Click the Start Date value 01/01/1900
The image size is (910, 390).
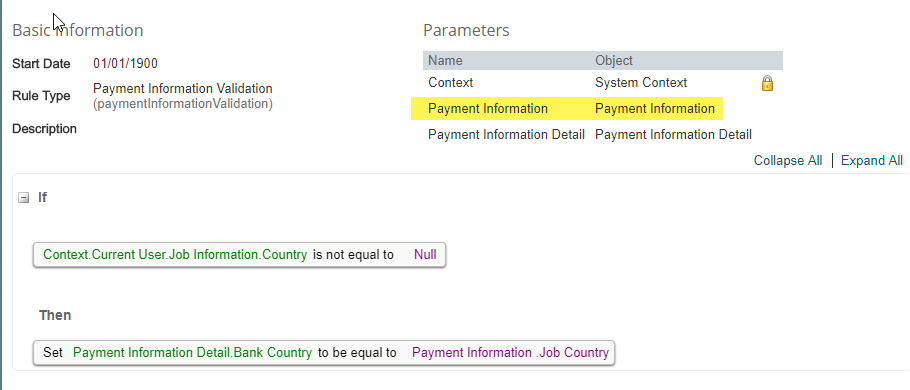[x=125, y=63]
